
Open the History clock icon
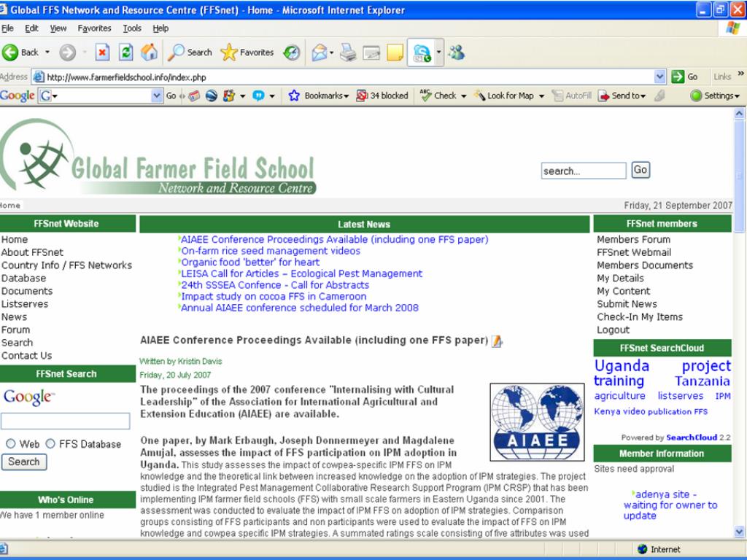coord(291,52)
